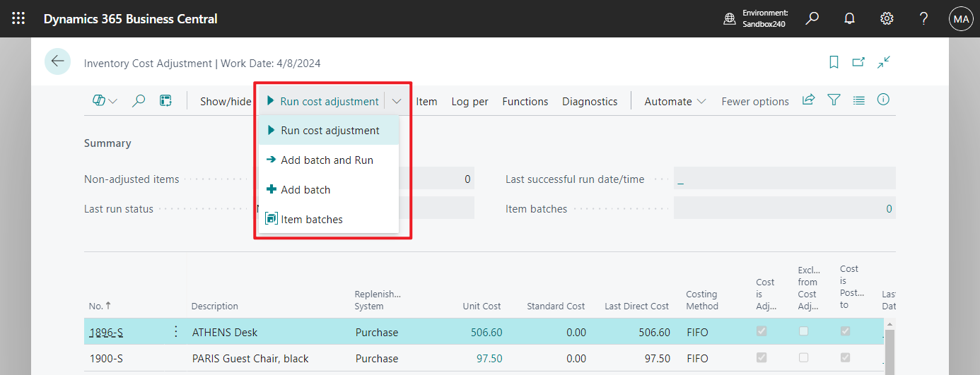
Task: Search the item list with the magnifier
Action: [139, 101]
